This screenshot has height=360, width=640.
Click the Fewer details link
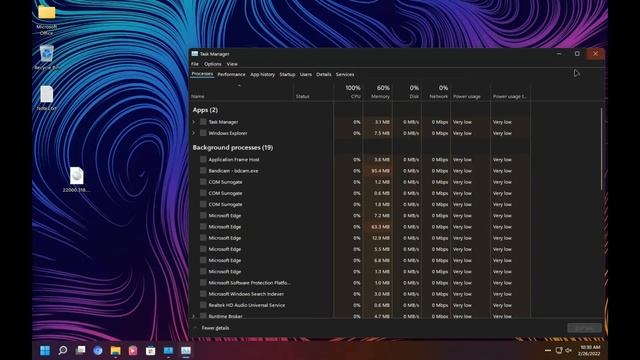click(216, 328)
